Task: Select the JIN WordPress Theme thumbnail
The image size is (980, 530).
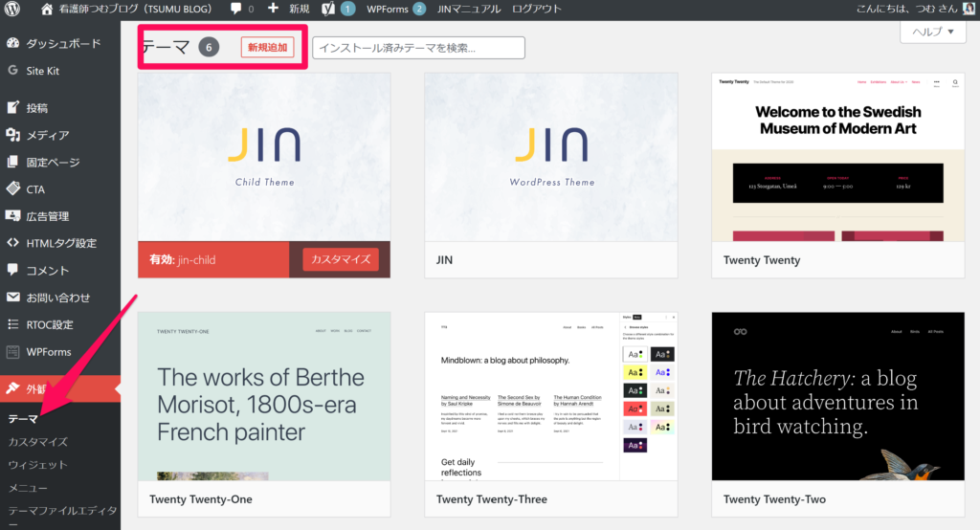Action: coord(551,158)
